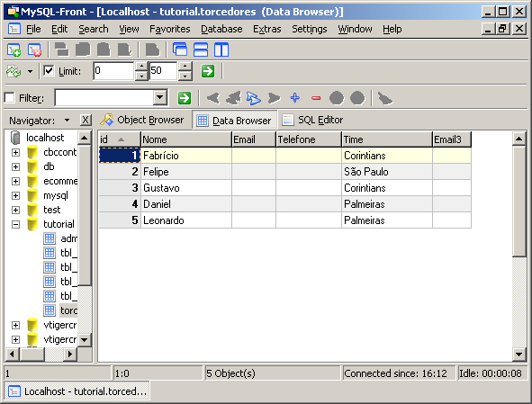
Task: Open the Edit menu
Action: click(x=59, y=29)
